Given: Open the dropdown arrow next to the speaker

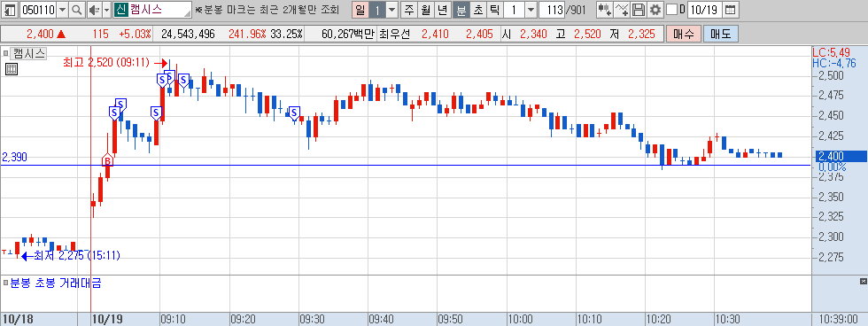Looking at the screenshot, I should coord(106,10).
